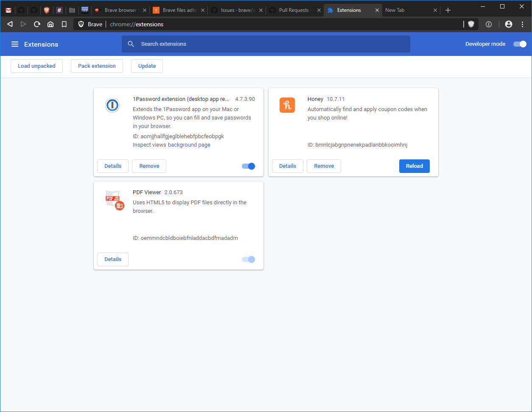The image size is (532, 412).
Task: Disable the 1Password extension toggle
Action: (249, 166)
